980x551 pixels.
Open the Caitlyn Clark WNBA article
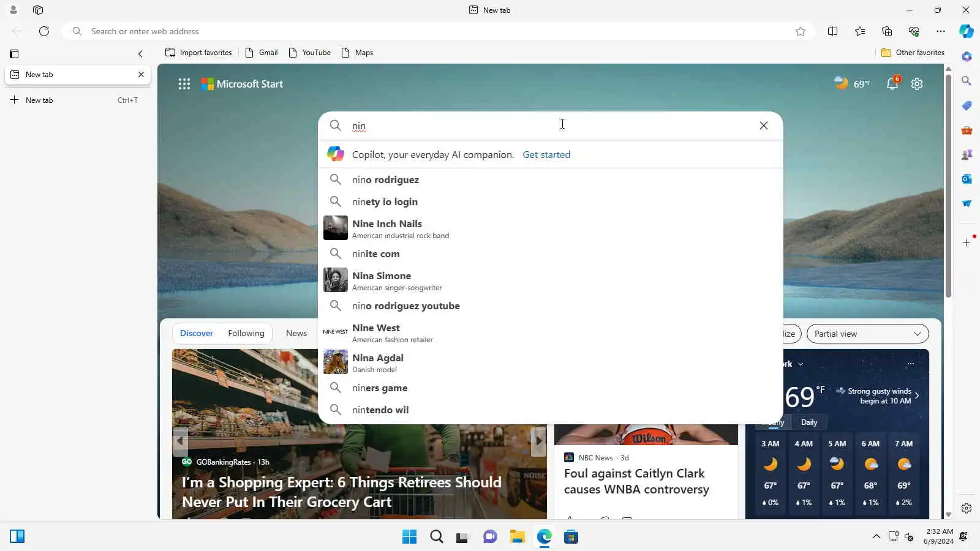(636, 481)
